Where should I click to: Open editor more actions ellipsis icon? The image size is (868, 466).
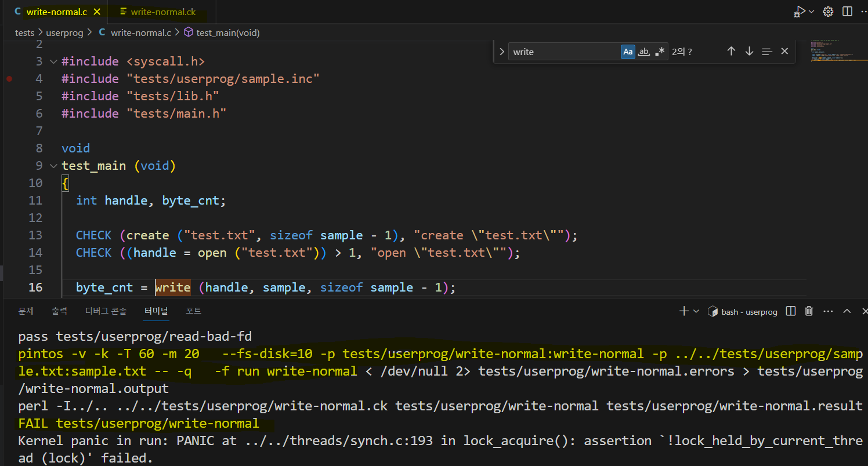tap(864, 11)
